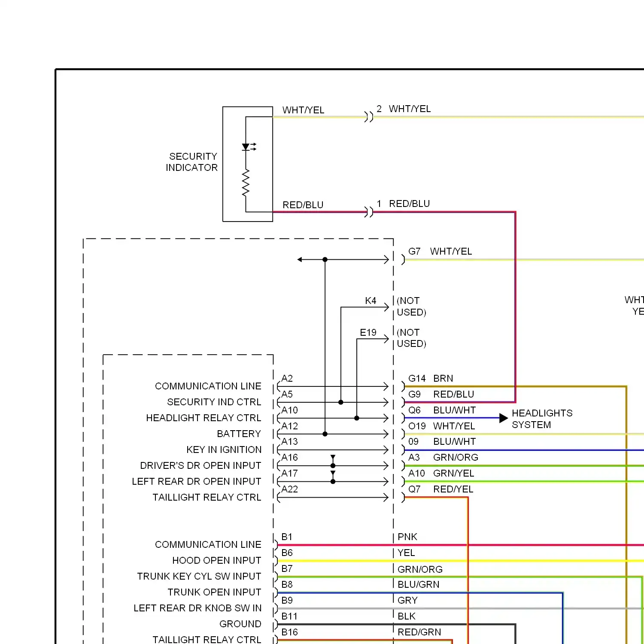Select the resistor symbol in the Security Indicator
The width and height of the screenshot is (644, 644).
246,183
